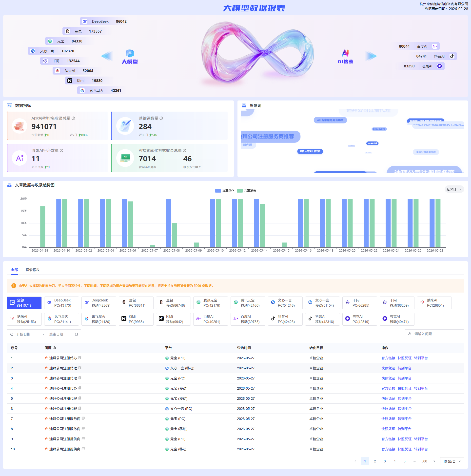Filter by 讯飞星火 PC(21141)
This screenshot has width=471, height=476.
coord(61,319)
